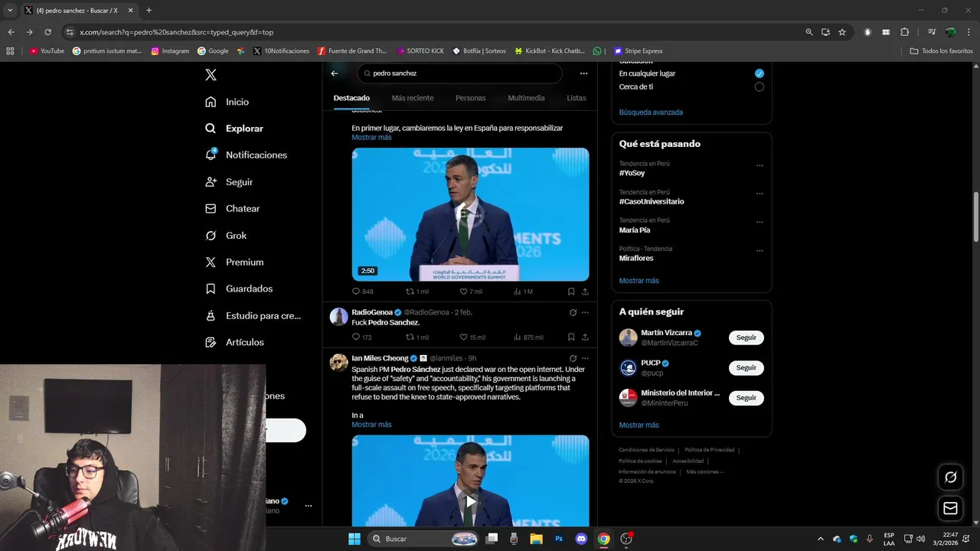Bookmark this page with the star icon
Screen dimensions: 980x551
pyautogui.click(x=842, y=32)
